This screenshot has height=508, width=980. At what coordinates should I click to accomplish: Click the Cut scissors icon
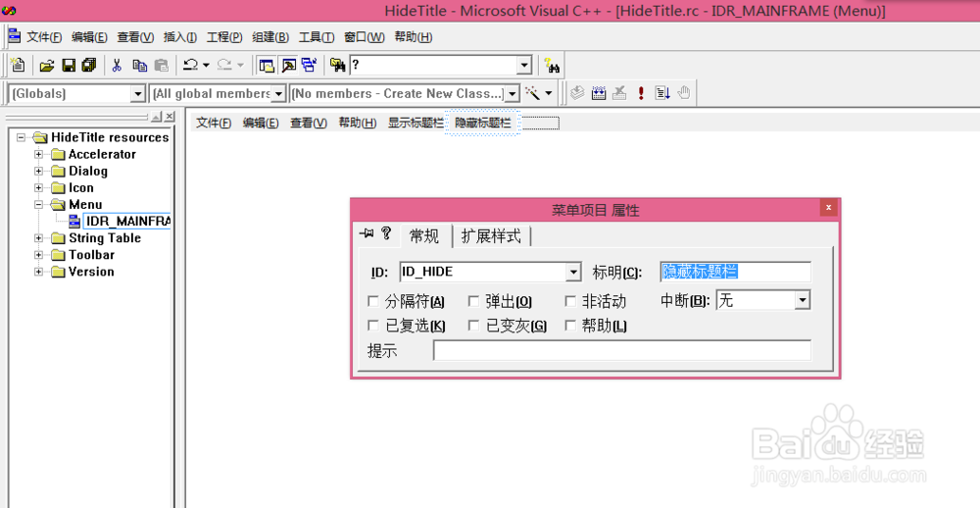117,65
